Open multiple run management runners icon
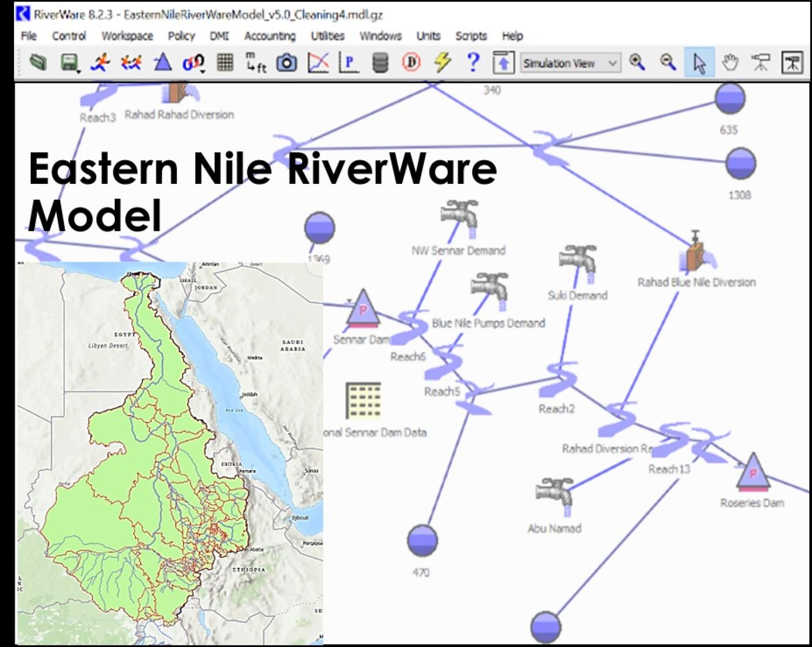Image resolution: width=812 pixels, height=647 pixels. click(x=131, y=63)
